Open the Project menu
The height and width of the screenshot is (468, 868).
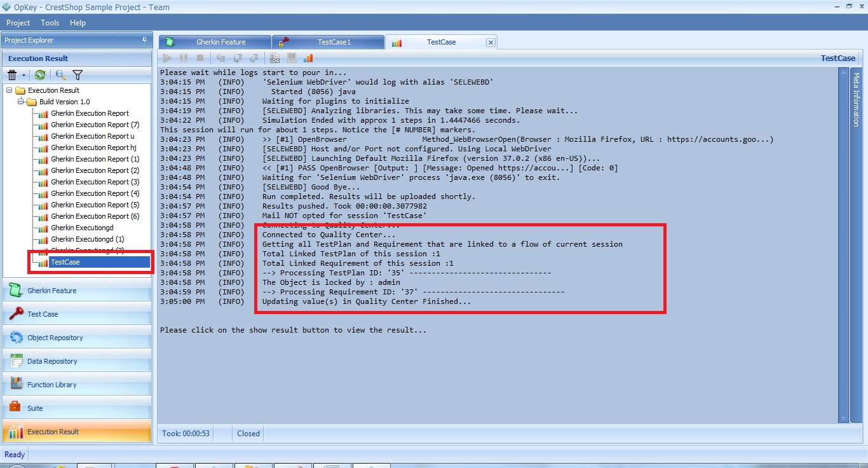click(18, 22)
